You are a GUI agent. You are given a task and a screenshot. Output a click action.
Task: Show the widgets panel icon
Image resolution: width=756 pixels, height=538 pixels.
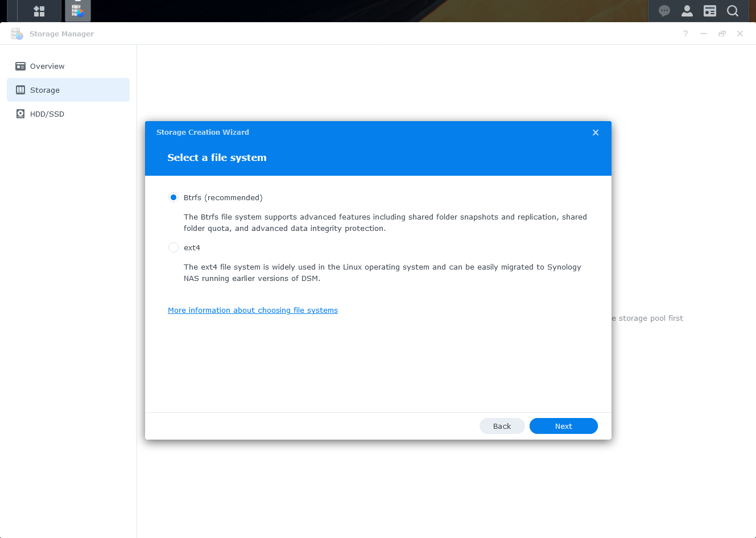coord(710,11)
